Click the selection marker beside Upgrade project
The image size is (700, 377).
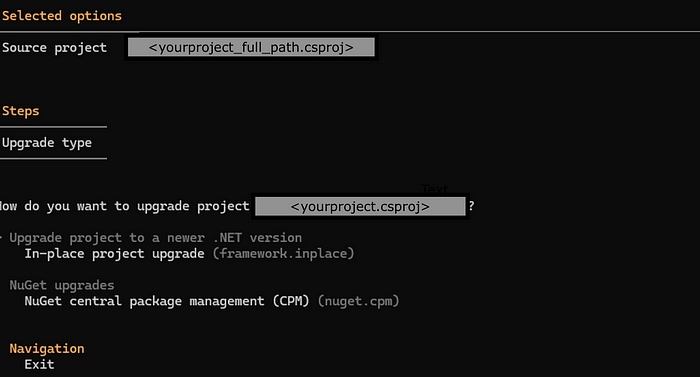pyautogui.click(x=1, y=237)
